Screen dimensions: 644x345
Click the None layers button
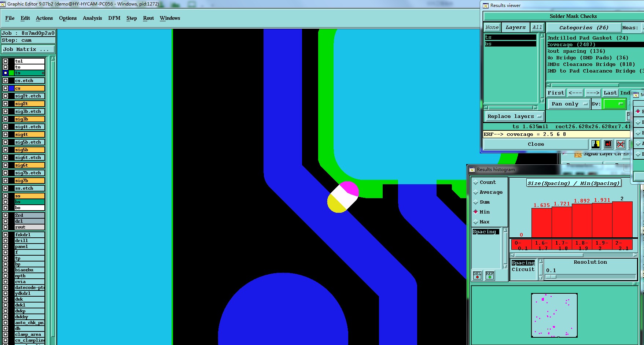tap(492, 27)
